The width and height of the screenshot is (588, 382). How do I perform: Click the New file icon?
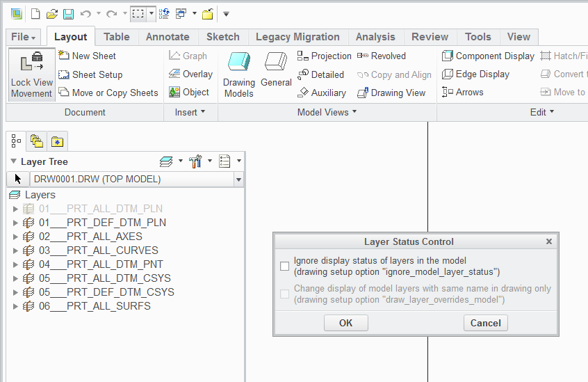35,14
